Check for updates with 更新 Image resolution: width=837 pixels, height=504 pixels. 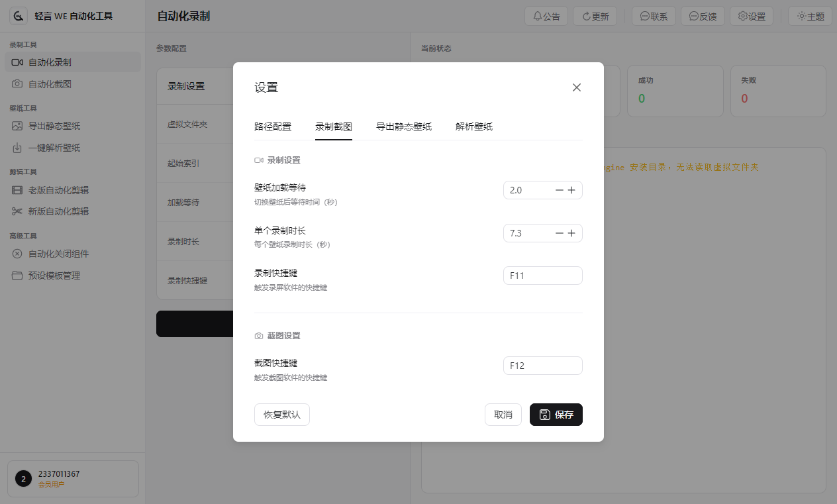(x=594, y=16)
